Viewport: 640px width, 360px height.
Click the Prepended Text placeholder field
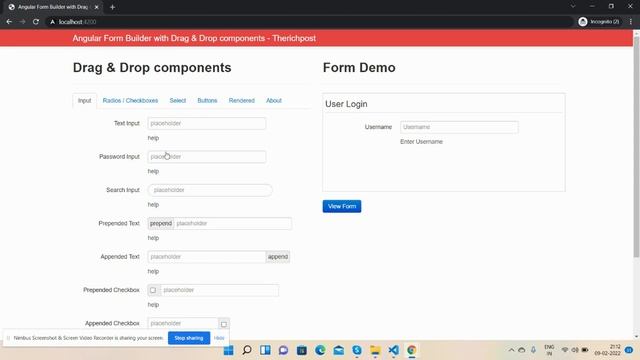click(x=233, y=224)
